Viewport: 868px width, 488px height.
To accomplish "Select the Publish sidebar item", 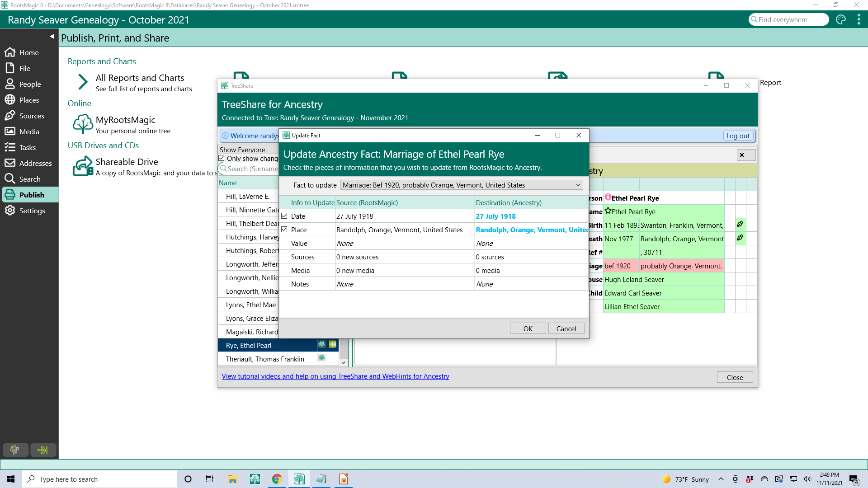I will [29, 195].
